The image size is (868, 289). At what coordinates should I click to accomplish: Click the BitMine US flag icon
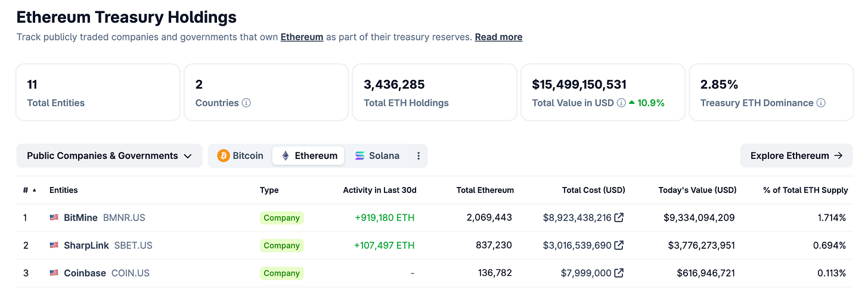coord(54,218)
